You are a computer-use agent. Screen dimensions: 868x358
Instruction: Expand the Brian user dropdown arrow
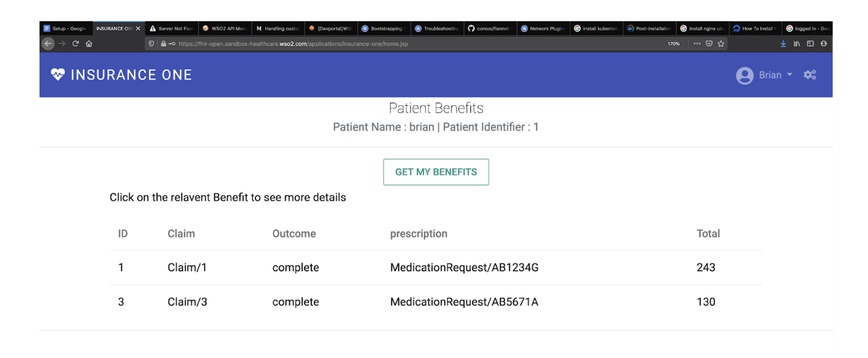click(789, 75)
